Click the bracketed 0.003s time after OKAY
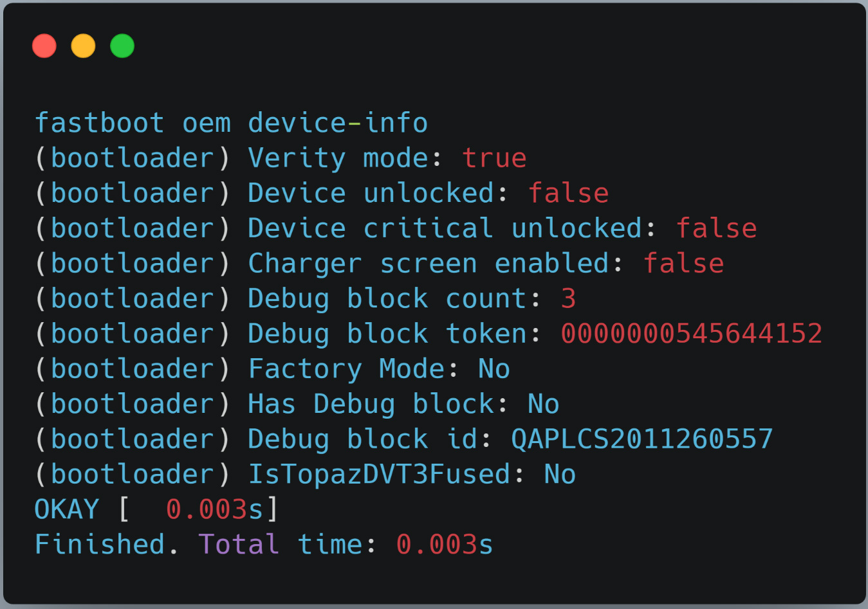This screenshot has width=868, height=609. (215, 509)
